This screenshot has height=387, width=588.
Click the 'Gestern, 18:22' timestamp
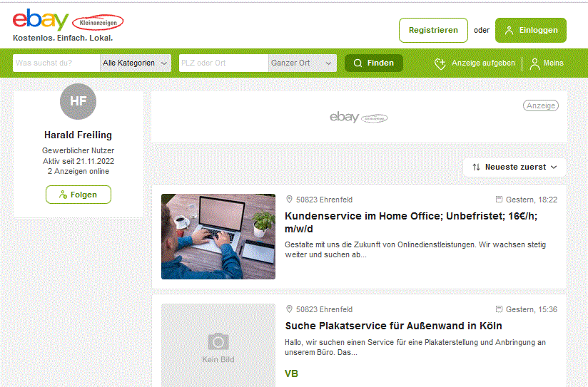pos(532,200)
